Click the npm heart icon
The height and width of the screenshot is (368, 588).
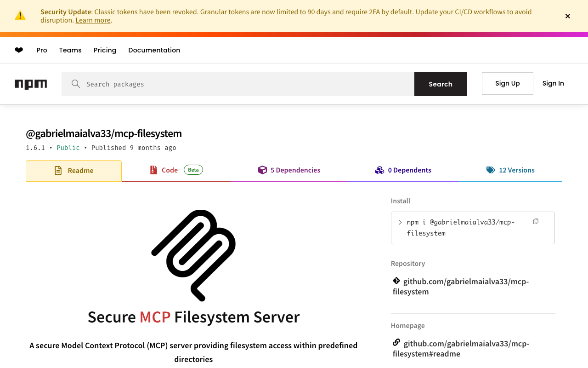[19, 50]
